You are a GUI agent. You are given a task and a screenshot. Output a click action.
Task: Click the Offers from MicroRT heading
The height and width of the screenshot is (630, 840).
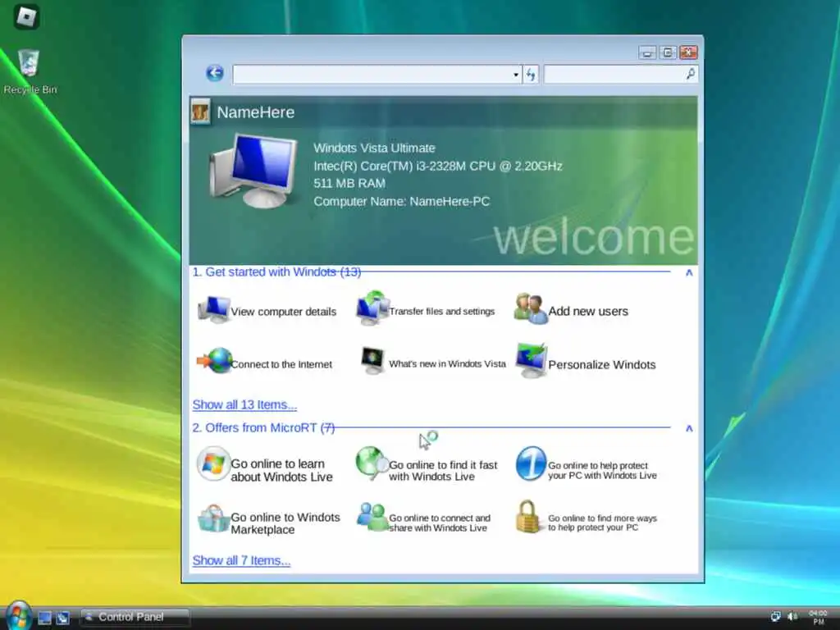tap(263, 427)
